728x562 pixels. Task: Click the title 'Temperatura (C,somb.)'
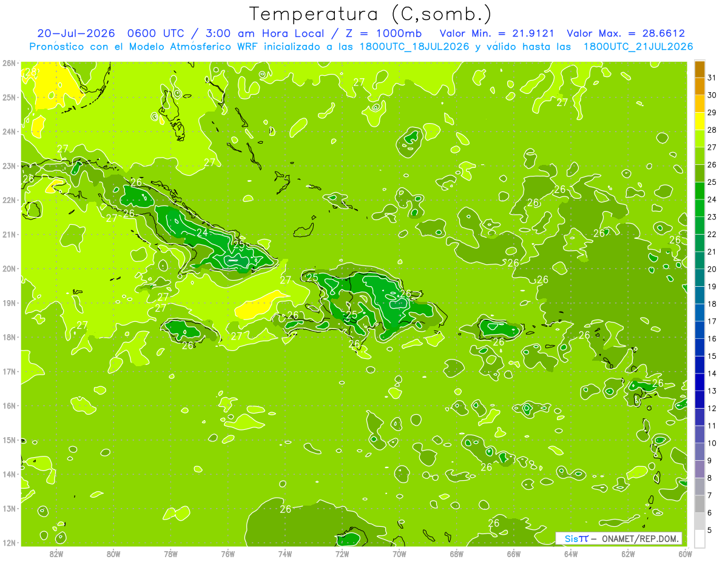click(x=370, y=15)
